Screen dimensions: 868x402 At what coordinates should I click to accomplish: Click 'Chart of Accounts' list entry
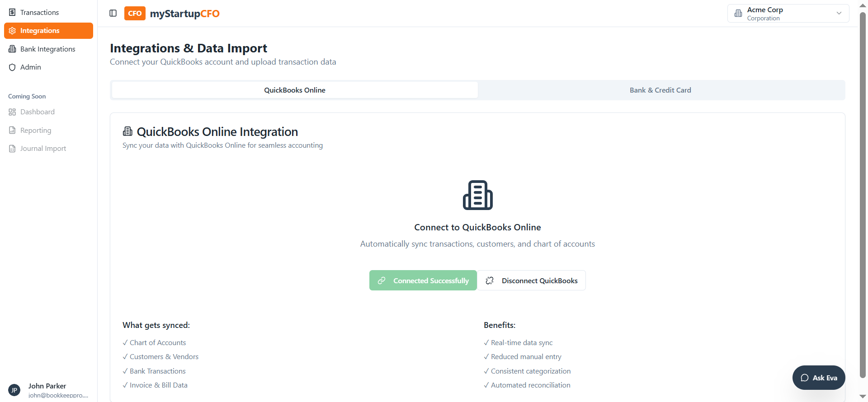pos(154,343)
